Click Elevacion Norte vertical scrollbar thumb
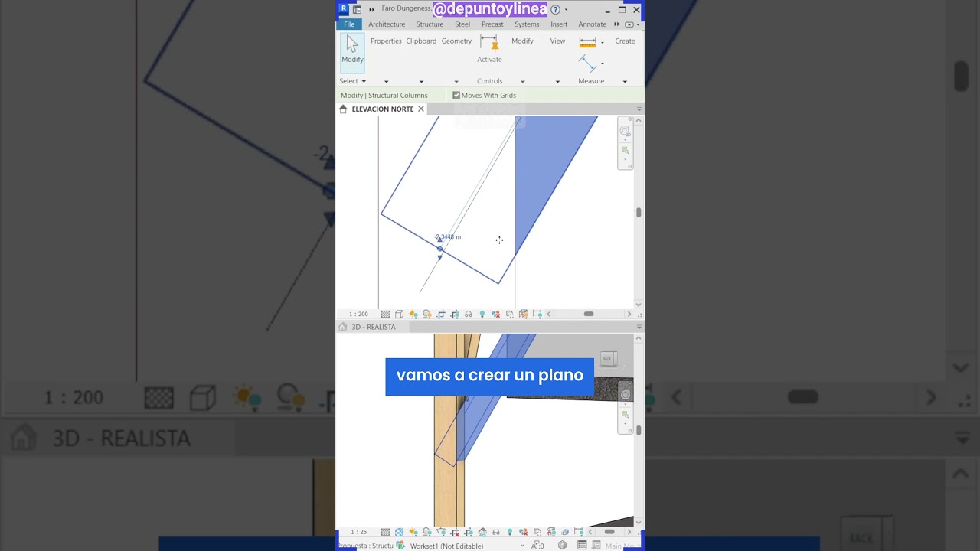 click(x=639, y=213)
